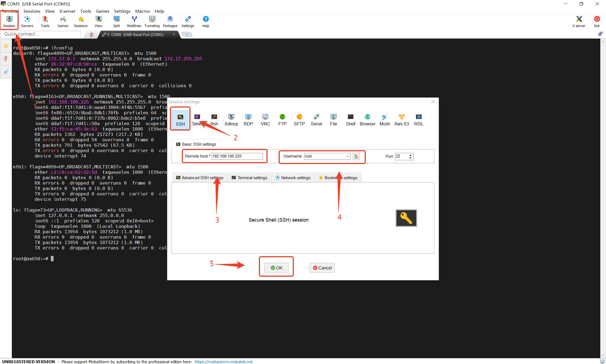Click the Exit power icon
This screenshot has width=606, height=364.
pos(597,22)
